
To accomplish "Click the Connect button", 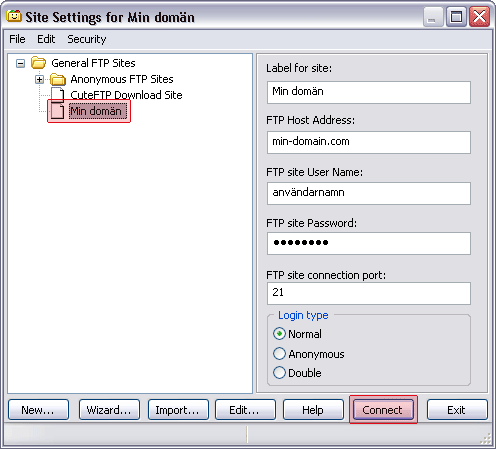I will pos(383,410).
